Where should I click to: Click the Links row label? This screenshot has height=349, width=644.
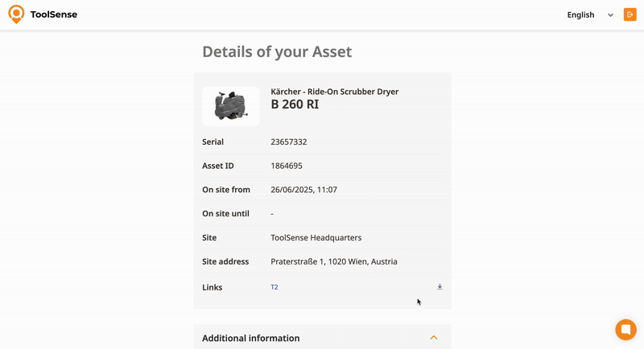click(x=212, y=287)
